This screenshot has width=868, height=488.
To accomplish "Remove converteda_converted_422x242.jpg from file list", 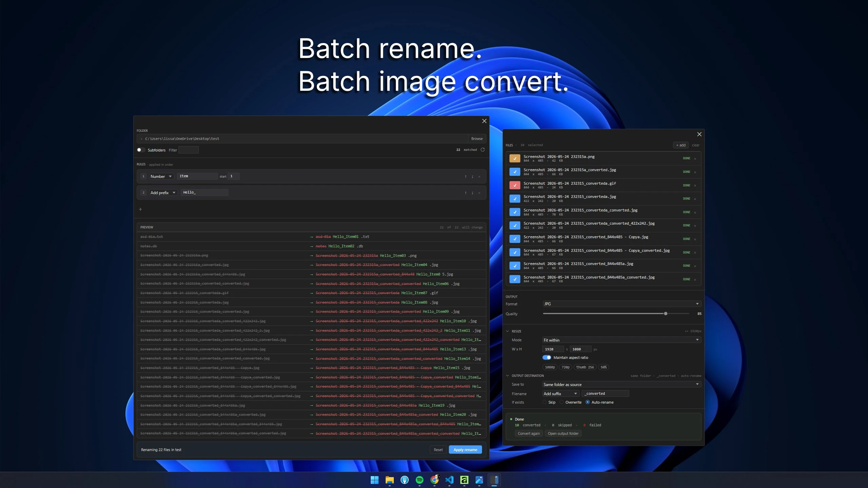I will [695, 226].
